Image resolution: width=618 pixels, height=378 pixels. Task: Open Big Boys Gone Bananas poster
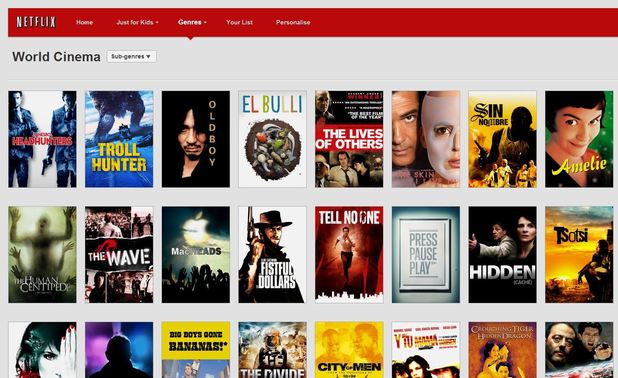195,350
